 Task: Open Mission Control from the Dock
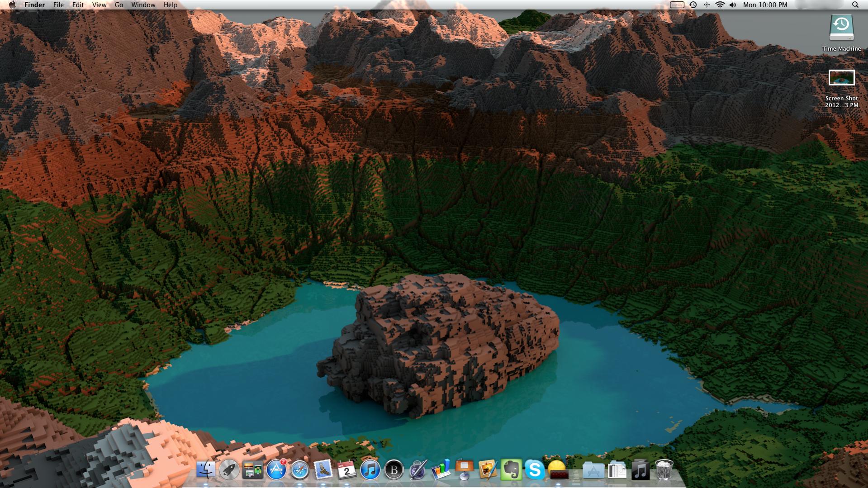coord(253,470)
